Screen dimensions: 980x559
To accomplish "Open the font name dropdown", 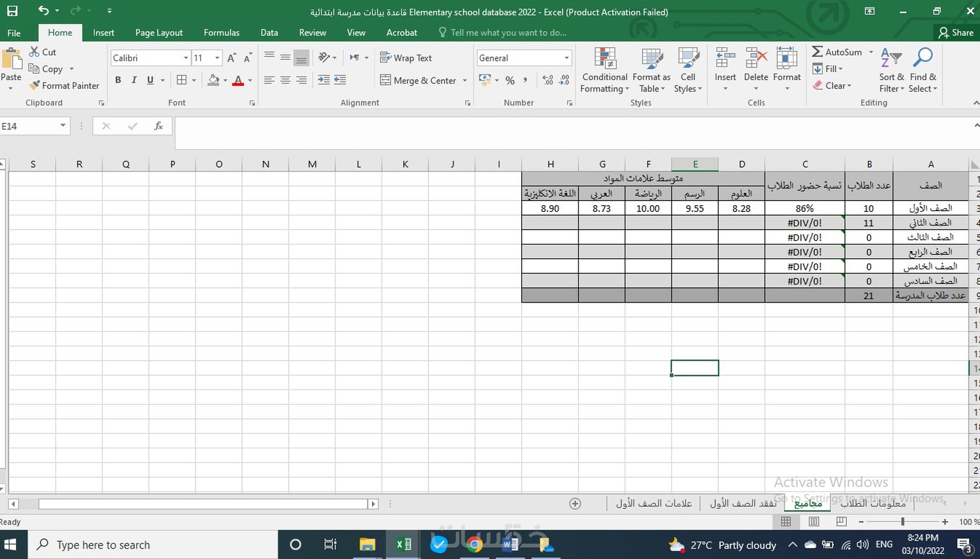I will (186, 58).
